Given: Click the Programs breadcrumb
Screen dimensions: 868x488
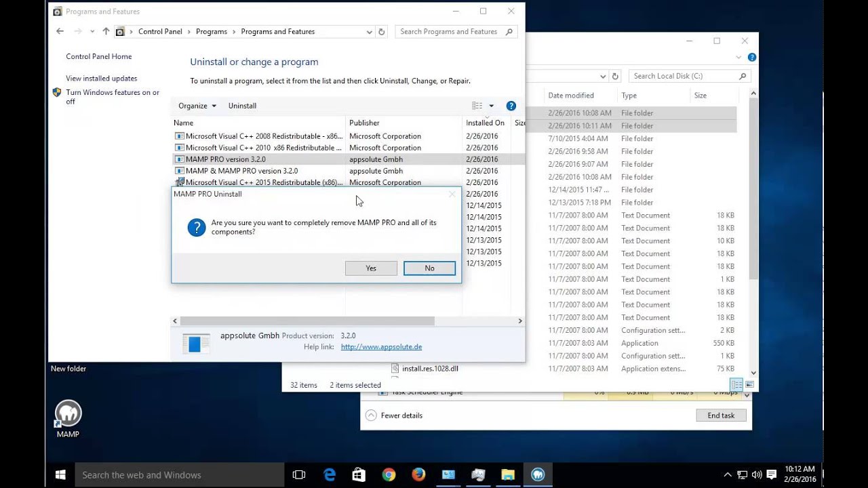Looking at the screenshot, I should point(212,32).
